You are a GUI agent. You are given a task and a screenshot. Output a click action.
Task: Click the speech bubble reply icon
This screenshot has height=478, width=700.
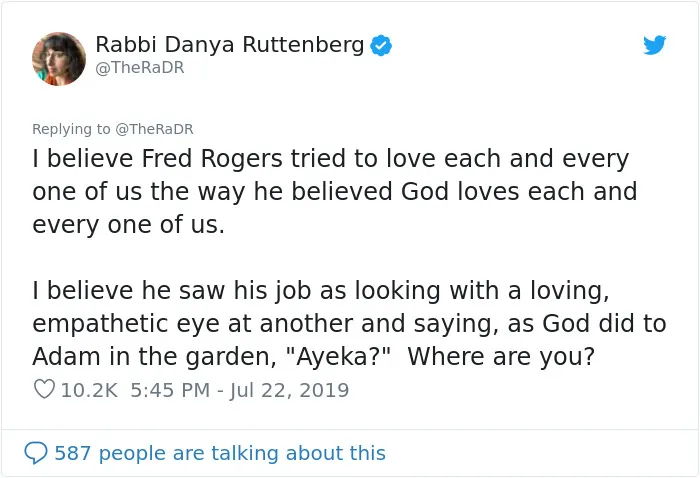(x=36, y=453)
